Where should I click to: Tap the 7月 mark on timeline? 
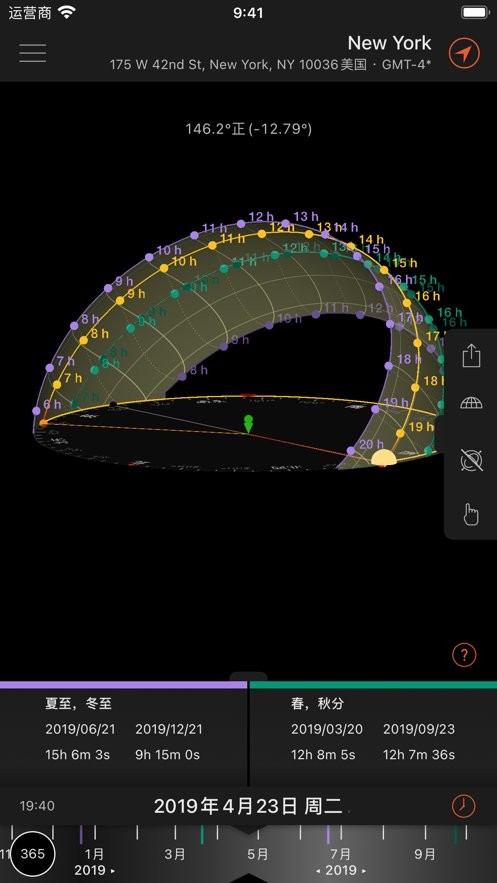[x=339, y=854]
